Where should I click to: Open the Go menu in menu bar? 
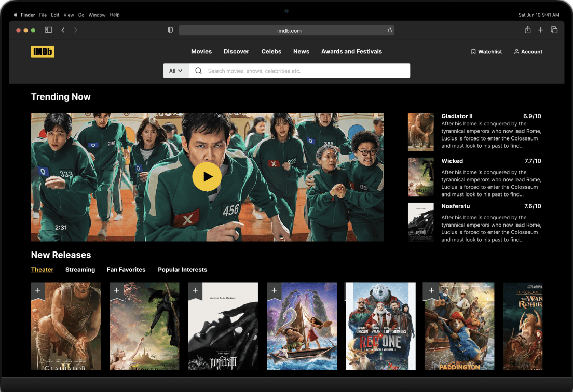[x=81, y=15]
